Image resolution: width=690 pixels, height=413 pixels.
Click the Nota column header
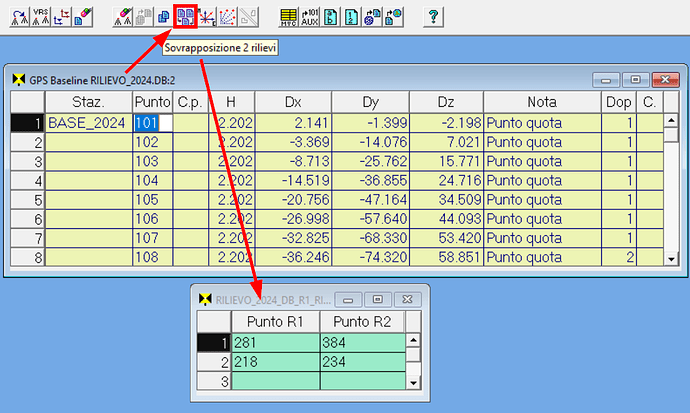pyautogui.click(x=542, y=102)
